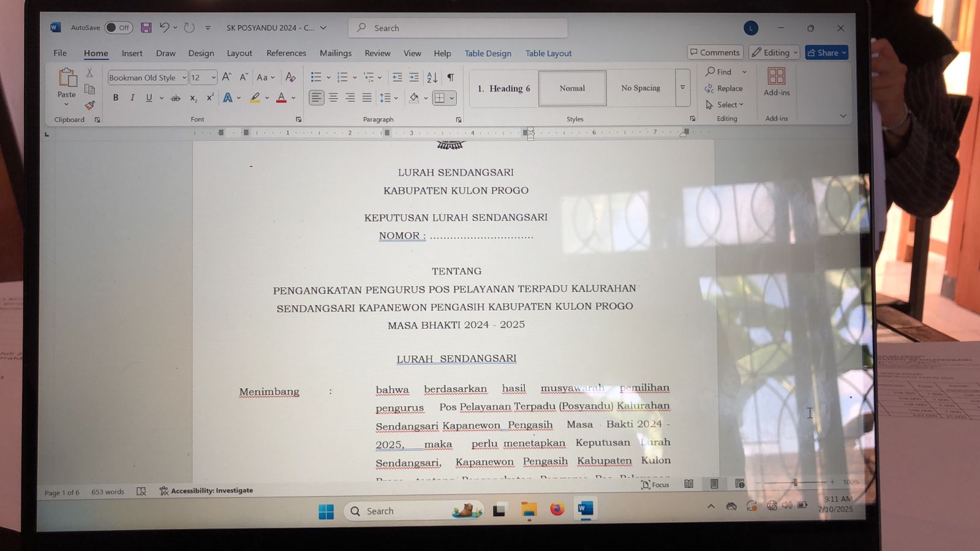Click the Bullets list icon
The image size is (980, 551).
315,77
